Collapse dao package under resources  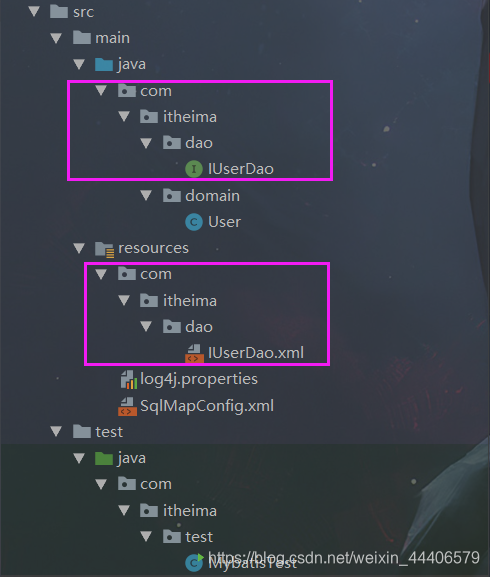tap(146, 326)
